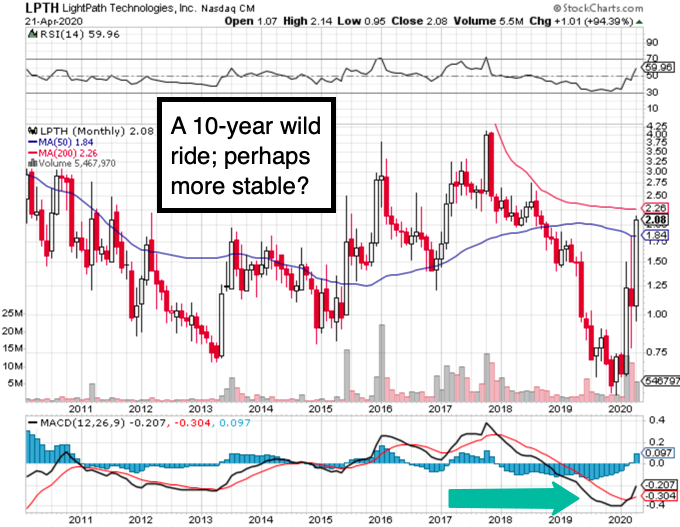The image size is (680, 527).
Task: Click the 1.00 price axis label
Action: click(x=657, y=314)
